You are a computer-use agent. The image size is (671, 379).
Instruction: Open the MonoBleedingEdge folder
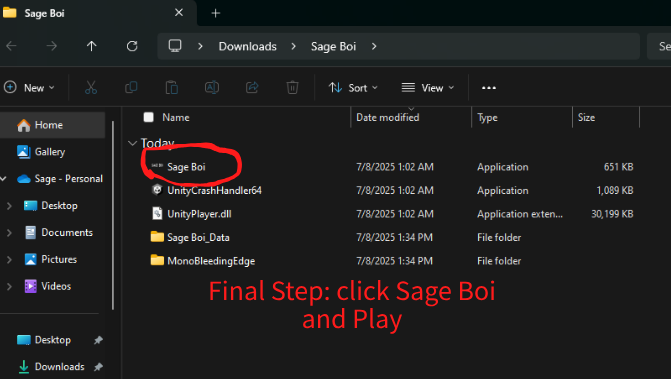(211, 261)
